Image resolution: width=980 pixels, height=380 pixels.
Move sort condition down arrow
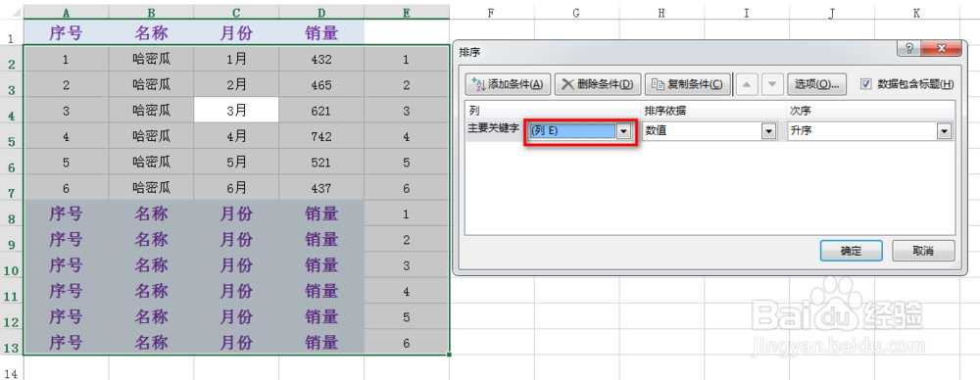(772, 84)
